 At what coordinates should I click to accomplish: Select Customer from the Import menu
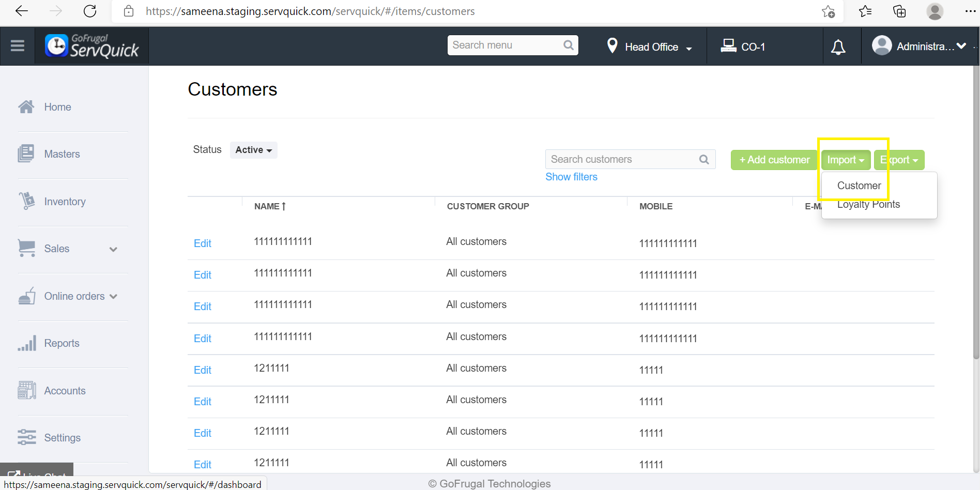click(x=859, y=186)
